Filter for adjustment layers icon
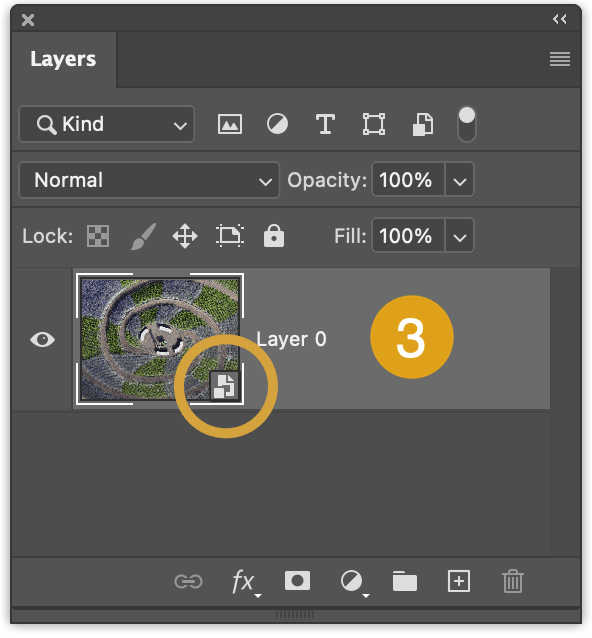 pyautogui.click(x=277, y=124)
